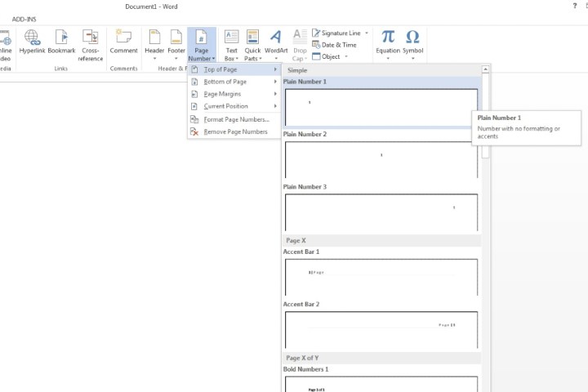The height and width of the screenshot is (392, 588).
Task: Expand the Header dropdown arrow
Action: [x=154, y=59]
